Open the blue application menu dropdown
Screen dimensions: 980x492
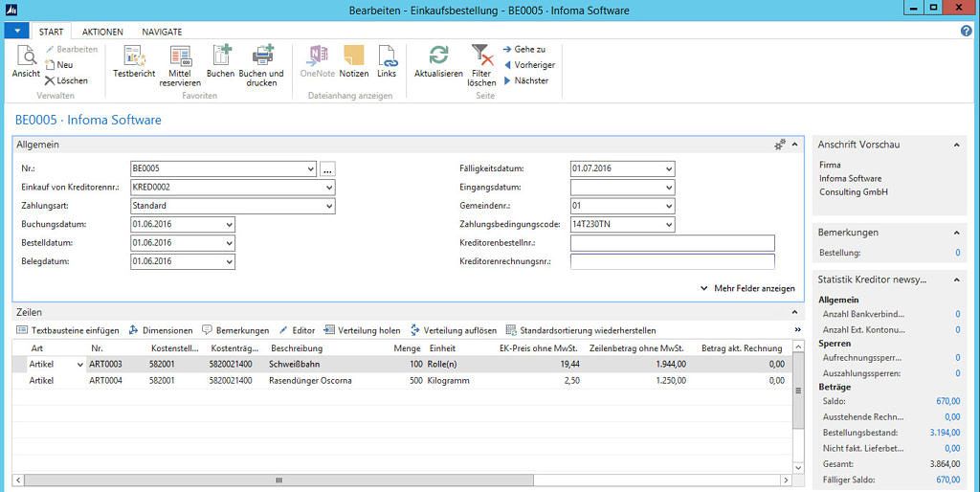tap(17, 31)
